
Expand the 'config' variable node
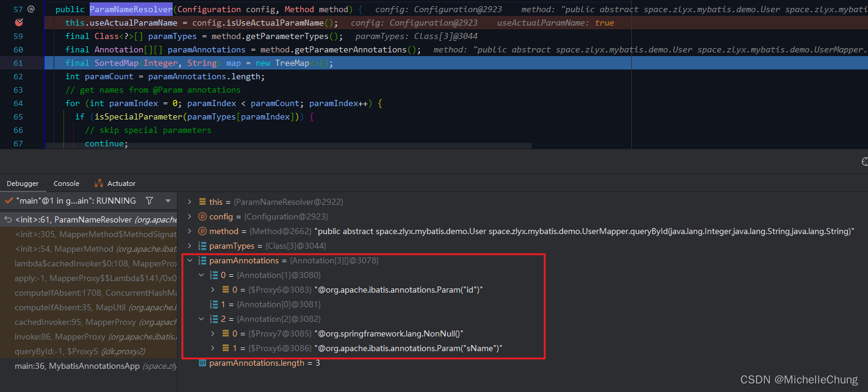[190, 216]
